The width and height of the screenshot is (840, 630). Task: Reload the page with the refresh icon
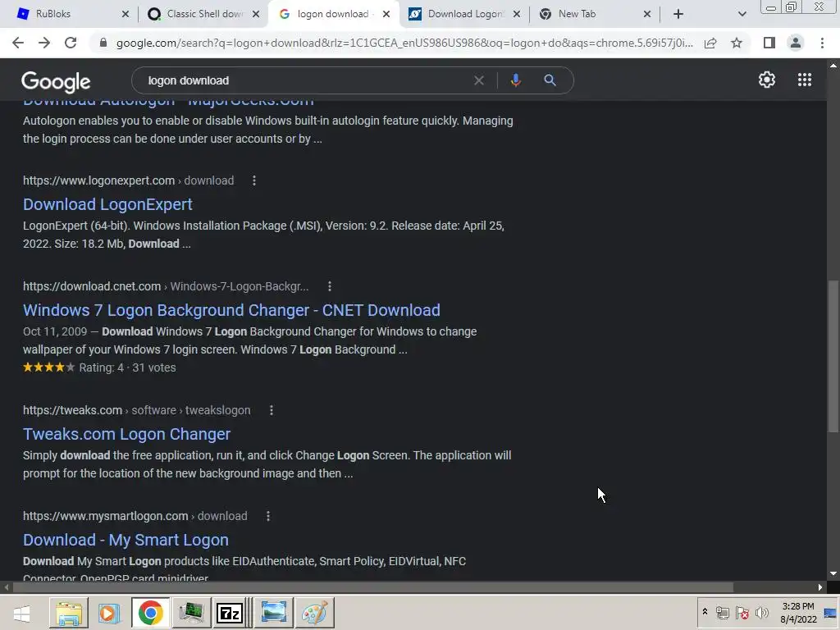pyautogui.click(x=71, y=43)
